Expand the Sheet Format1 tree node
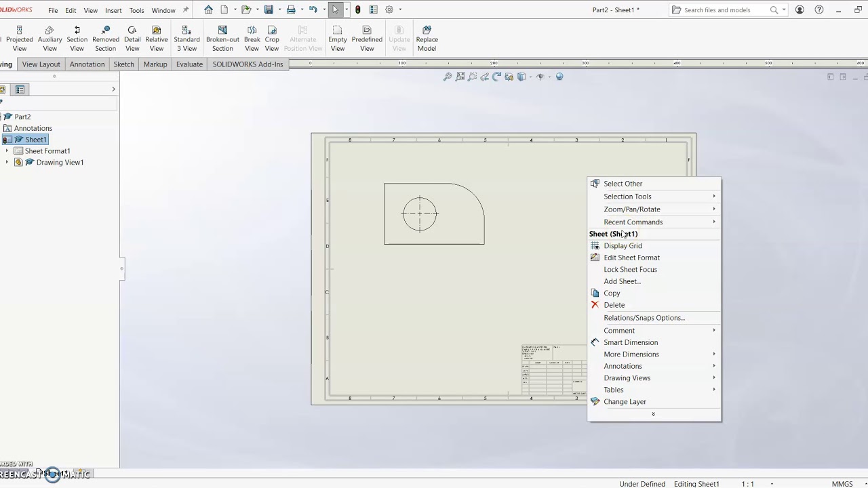This screenshot has height=488, width=868. pyautogui.click(x=7, y=151)
